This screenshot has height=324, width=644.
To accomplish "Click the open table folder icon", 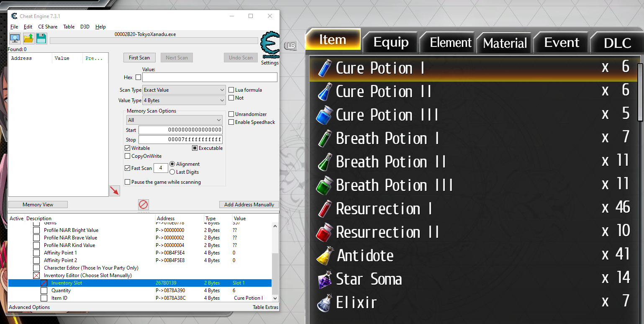I will pyautogui.click(x=28, y=39).
